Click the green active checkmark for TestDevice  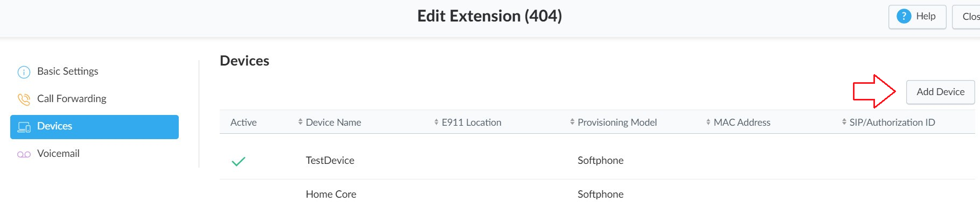pos(238,161)
